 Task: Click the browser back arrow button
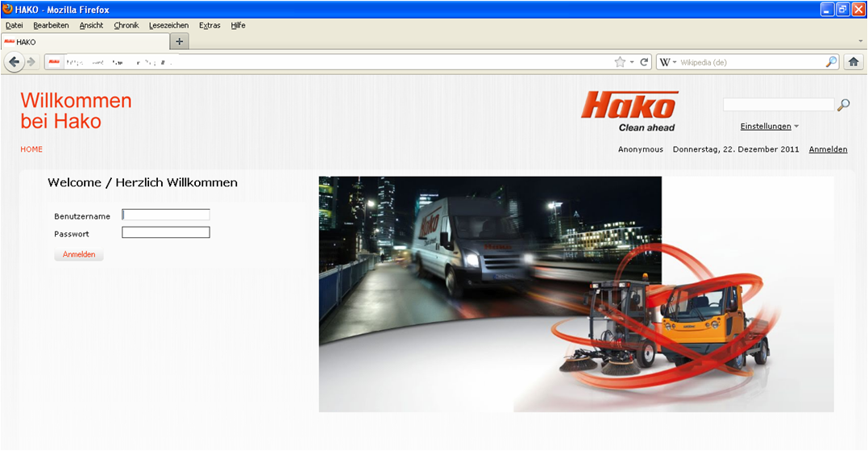[14, 62]
